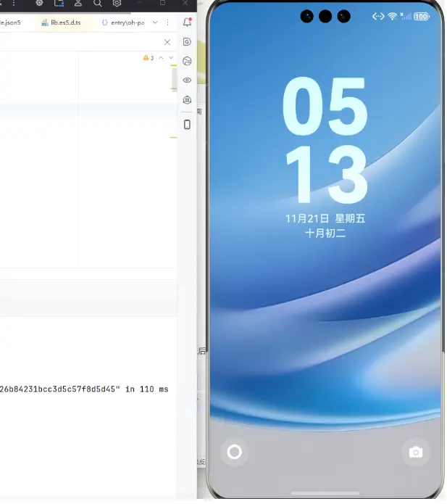Open the Notifications bell panel
The height and width of the screenshot is (504, 447).
point(187,22)
